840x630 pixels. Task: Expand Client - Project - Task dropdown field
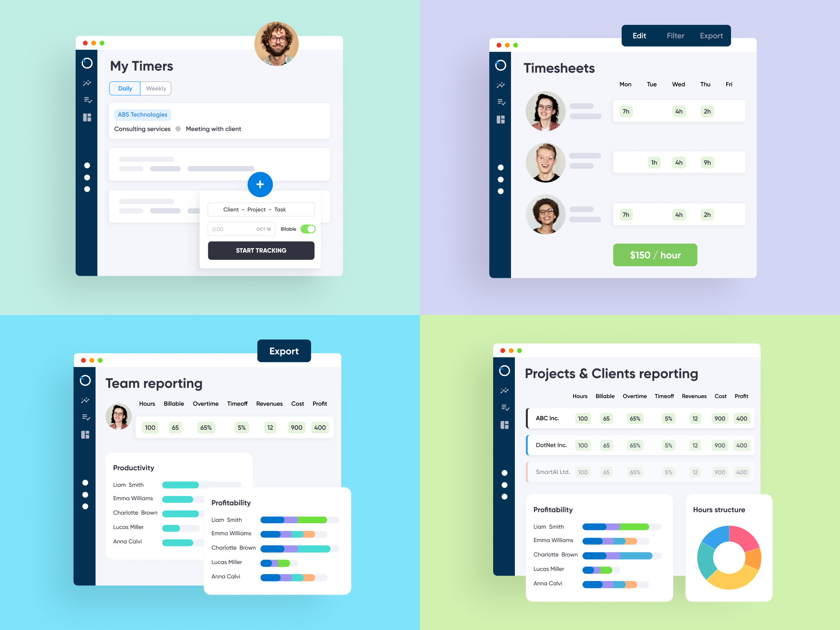click(x=261, y=209)
